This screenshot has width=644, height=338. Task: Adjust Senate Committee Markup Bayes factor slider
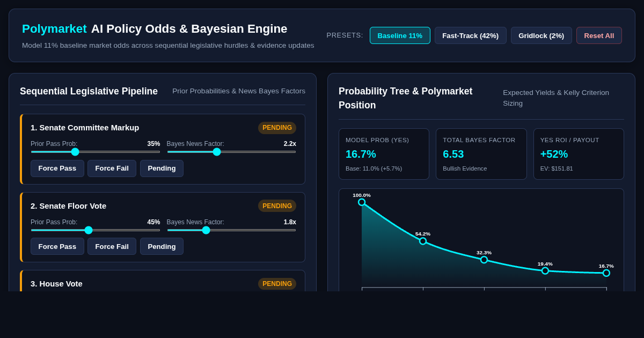tap(231, 152)
